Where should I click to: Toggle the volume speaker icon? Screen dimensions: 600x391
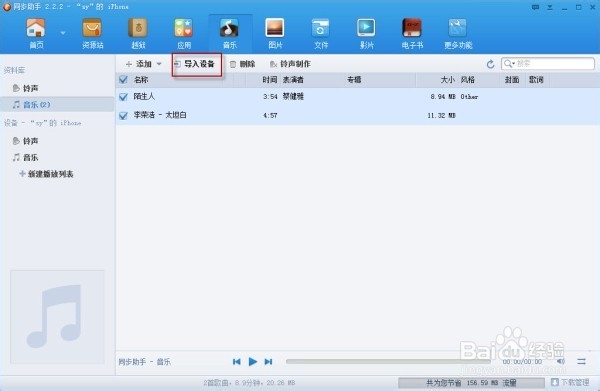561,362
